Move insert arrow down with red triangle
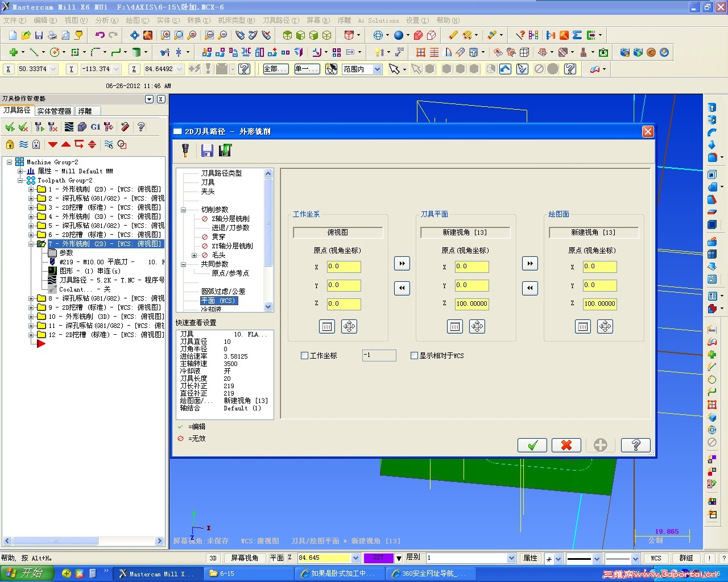Screen dimensions: 728x582 53,144
